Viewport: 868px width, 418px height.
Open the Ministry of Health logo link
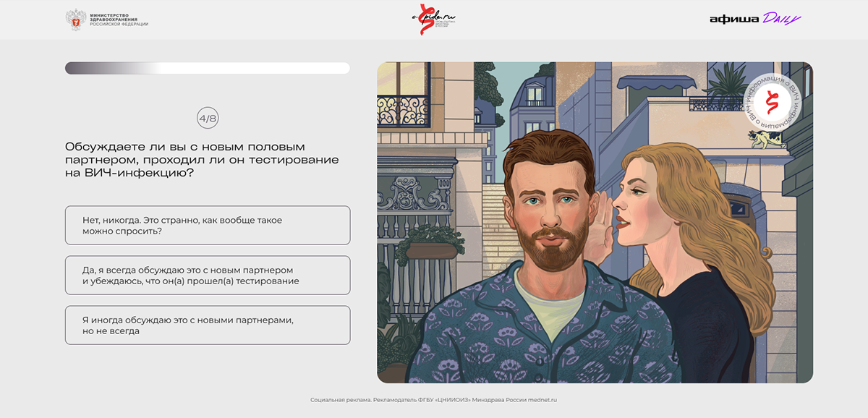pos(107,19)
